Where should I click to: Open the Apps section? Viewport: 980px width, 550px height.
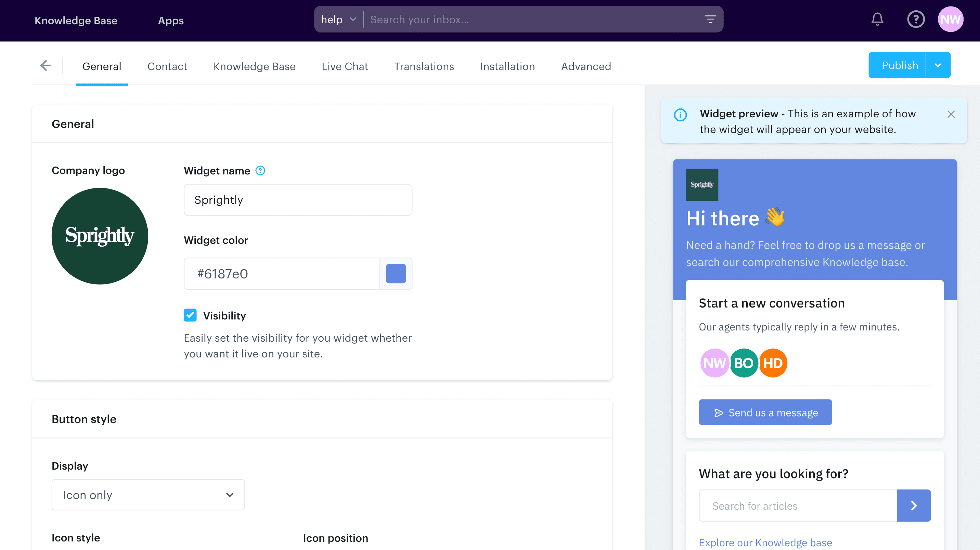(170, 21)
